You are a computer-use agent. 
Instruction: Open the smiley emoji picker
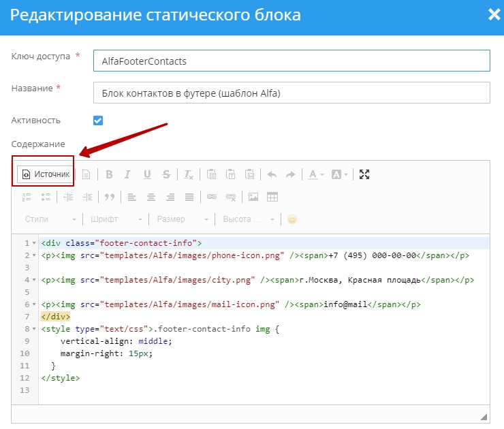pyautogui.click(x=292, y=219)
